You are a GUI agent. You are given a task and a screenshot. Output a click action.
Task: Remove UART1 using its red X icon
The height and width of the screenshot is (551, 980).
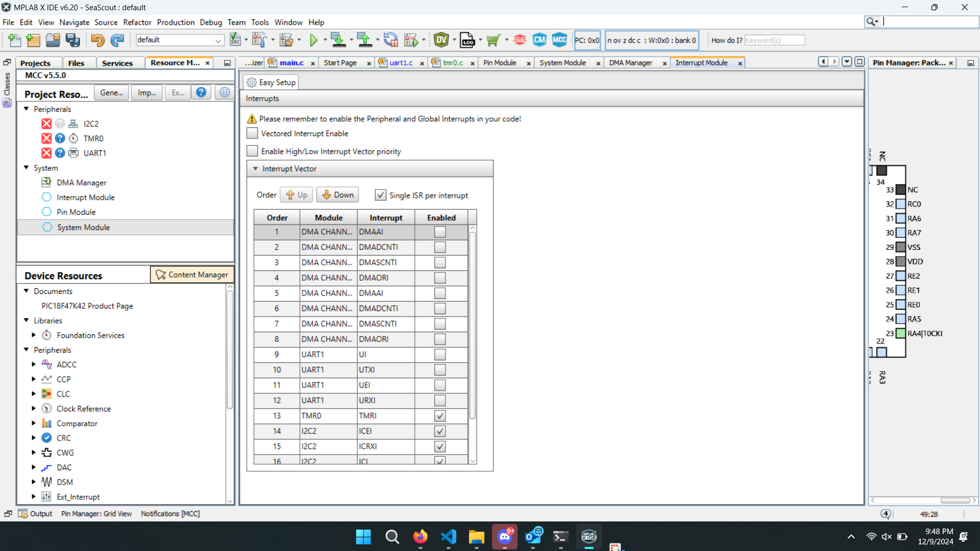46,153
